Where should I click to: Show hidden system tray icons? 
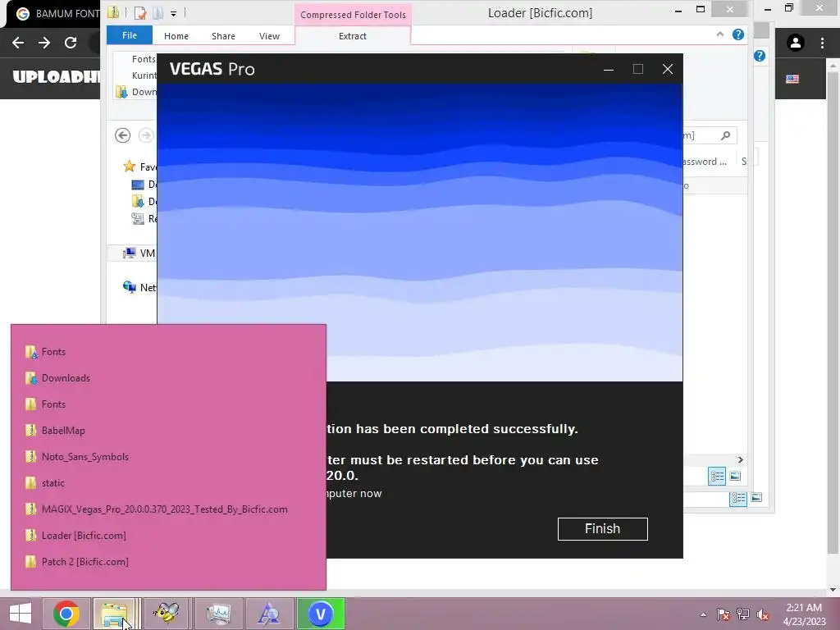pos(703,615)
